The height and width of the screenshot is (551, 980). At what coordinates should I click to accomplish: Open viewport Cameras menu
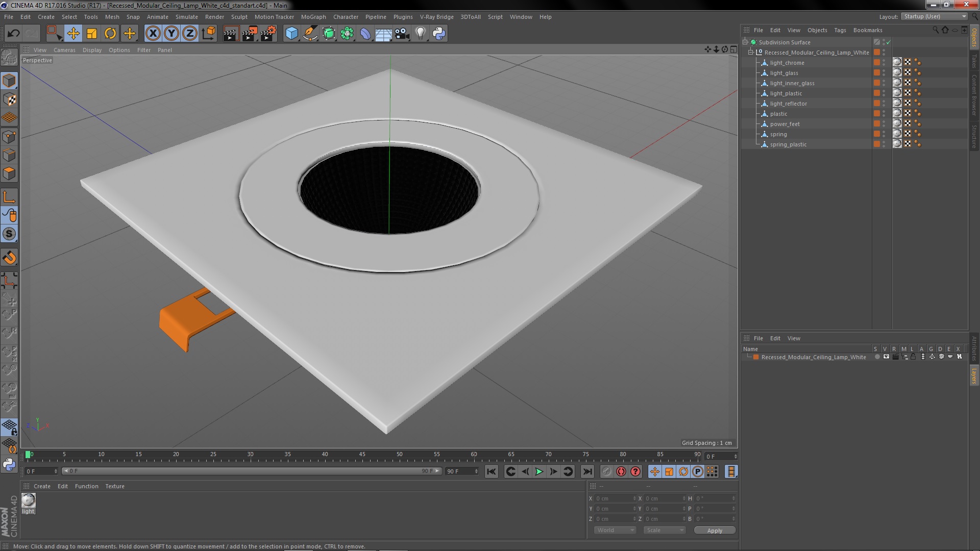[x=64, y=50]
